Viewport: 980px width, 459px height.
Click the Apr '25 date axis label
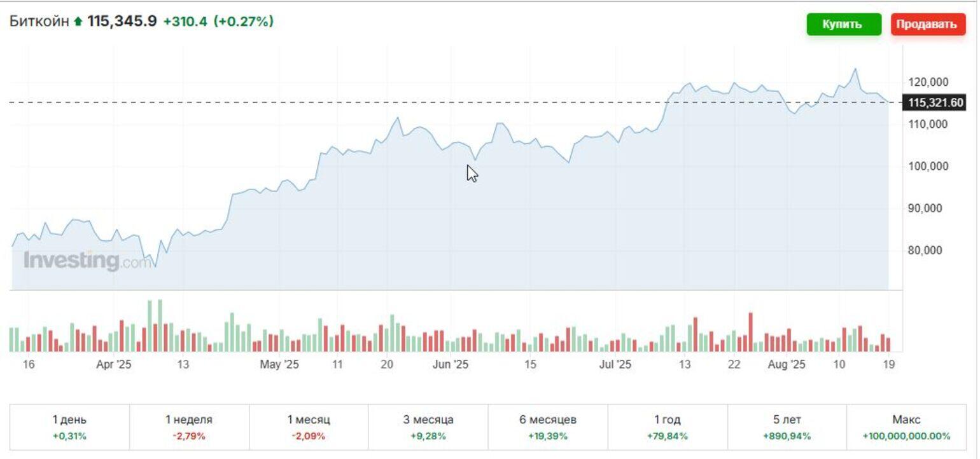[114, 365]
